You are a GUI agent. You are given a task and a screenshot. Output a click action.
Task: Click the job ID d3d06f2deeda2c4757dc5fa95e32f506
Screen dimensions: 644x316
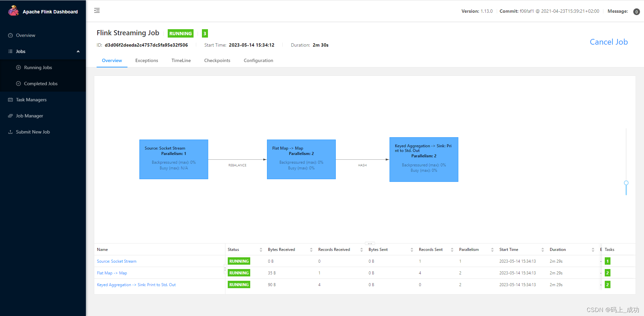[x=146, y=45]
